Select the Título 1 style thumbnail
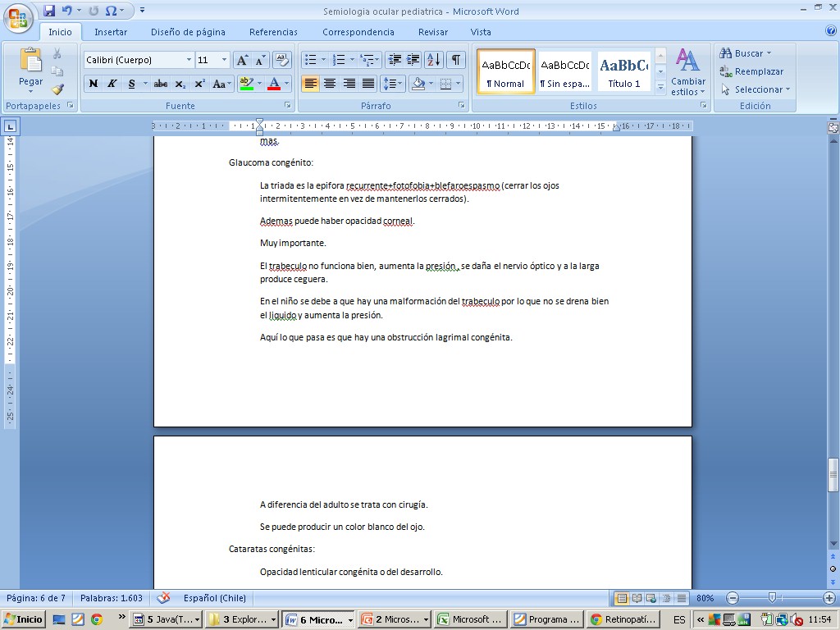Viewport: 840px width, 630px height. tap(624, 72)
